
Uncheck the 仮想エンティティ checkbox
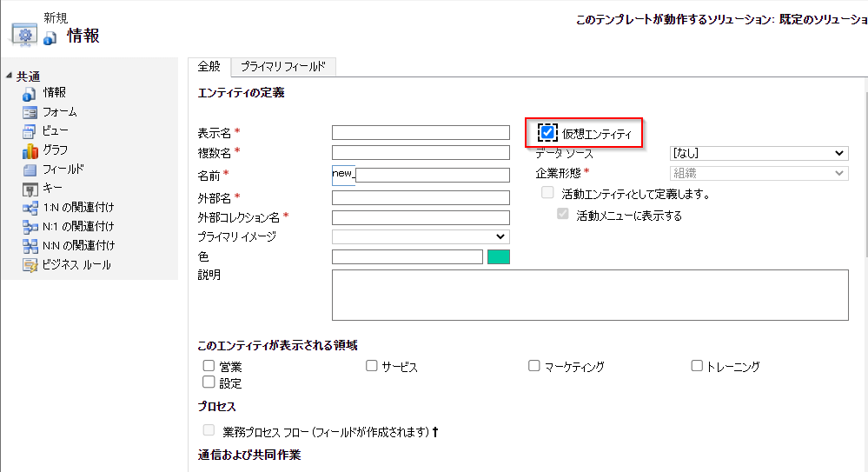pyautogui.click(x=547, y=133)
